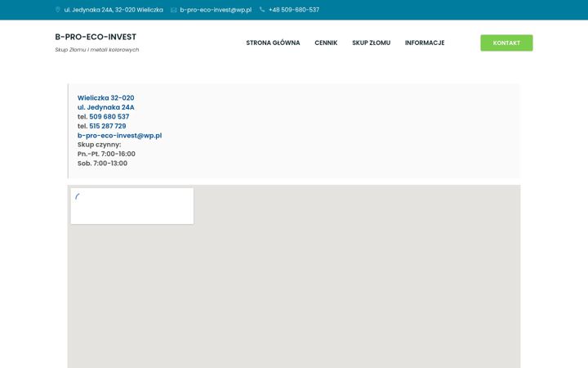Email b-pro-eco-invest@wp.pl in contact box
The height and width of the screenshot is (368, 588).
pos(119,136)
